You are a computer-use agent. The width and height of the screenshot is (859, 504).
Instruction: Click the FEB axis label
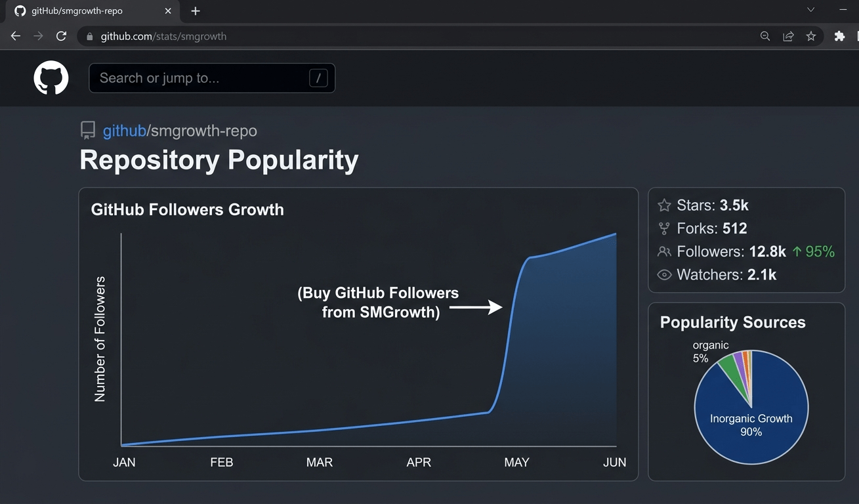[x=222, y=463]
